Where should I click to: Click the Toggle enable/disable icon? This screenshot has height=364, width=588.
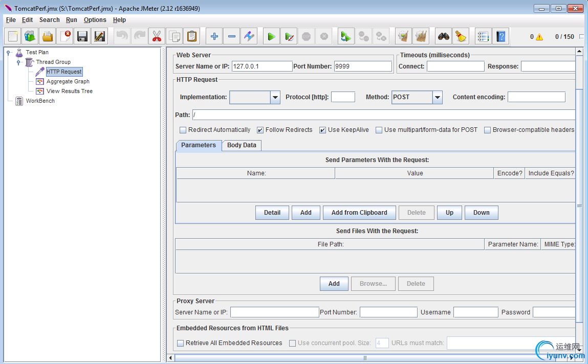tap(249, 36)
